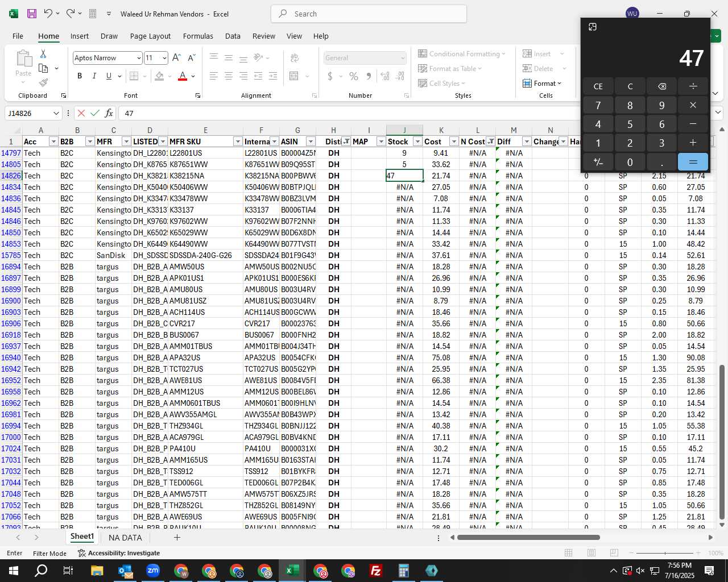Select the Format Painter brush icon
728x582 pixels.
(x=43, y=82)
